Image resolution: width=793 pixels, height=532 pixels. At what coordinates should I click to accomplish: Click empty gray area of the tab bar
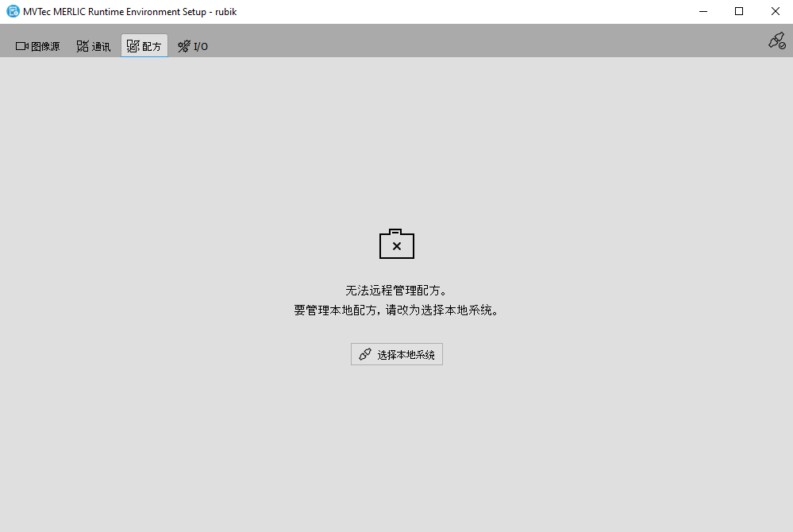pos(476,41)
